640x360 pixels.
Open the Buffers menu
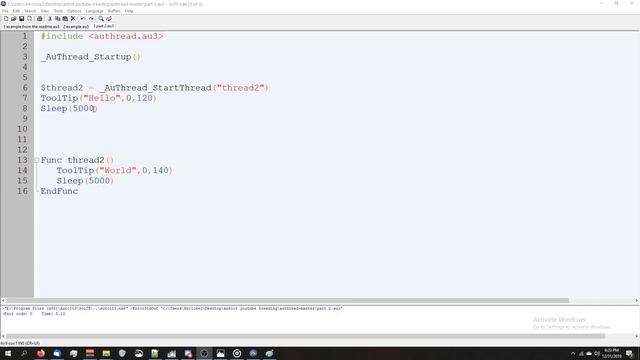(x=114, y=11)
